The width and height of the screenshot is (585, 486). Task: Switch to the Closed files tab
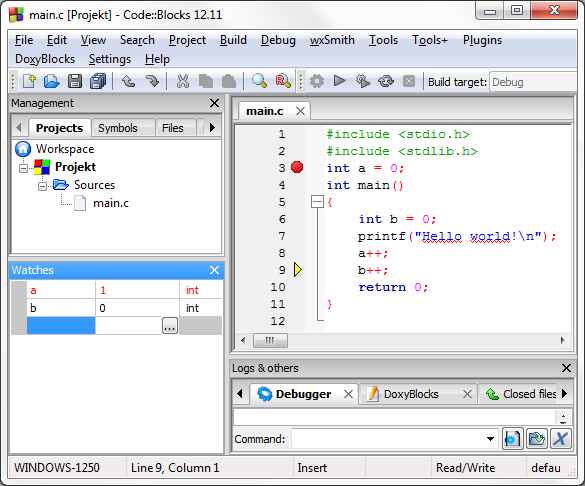click(x=522, y=394)
